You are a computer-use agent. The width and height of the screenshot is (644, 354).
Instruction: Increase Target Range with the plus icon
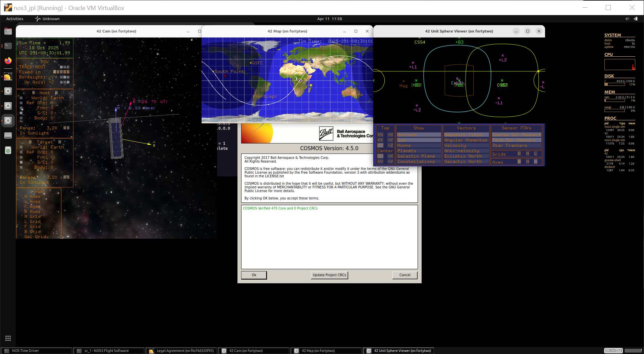point(65,177)
